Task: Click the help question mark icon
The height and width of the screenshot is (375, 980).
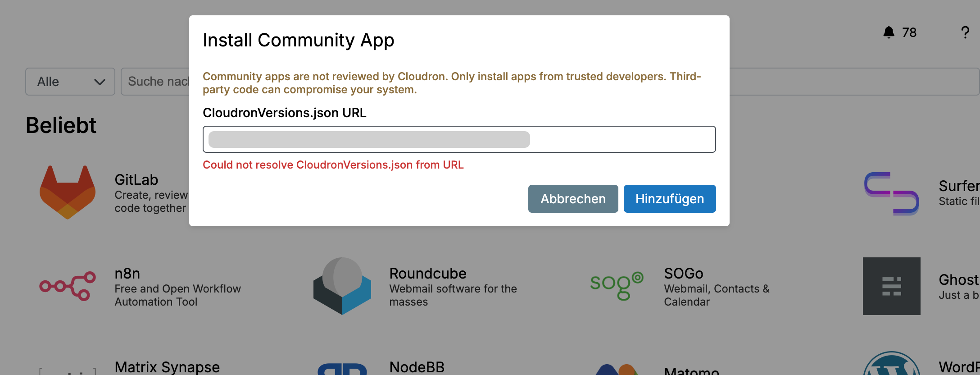Action: pos(965,32)
